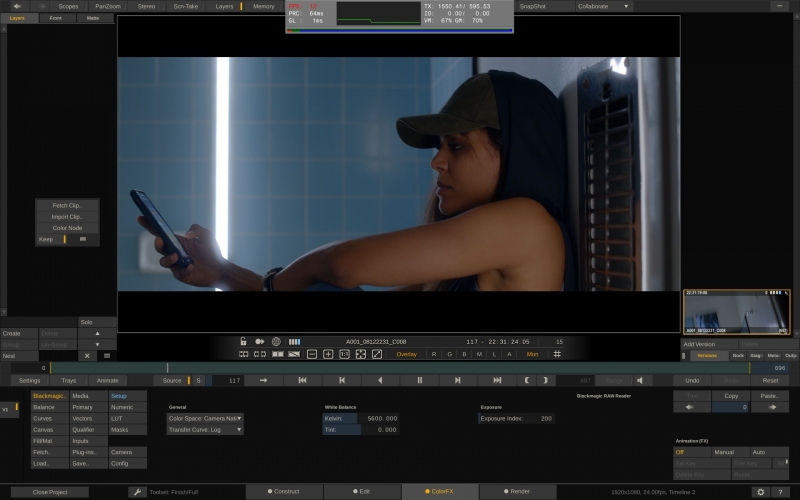Pause playback with the pause button

point(419,380)
